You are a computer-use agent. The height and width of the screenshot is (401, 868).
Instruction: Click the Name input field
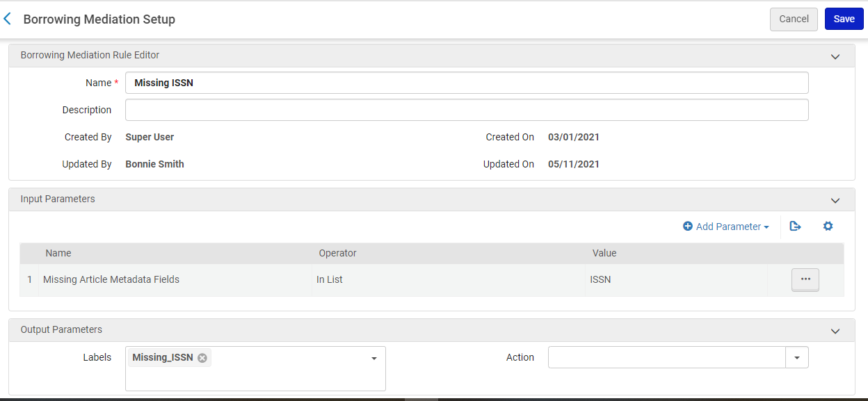(x=467, y=83)
